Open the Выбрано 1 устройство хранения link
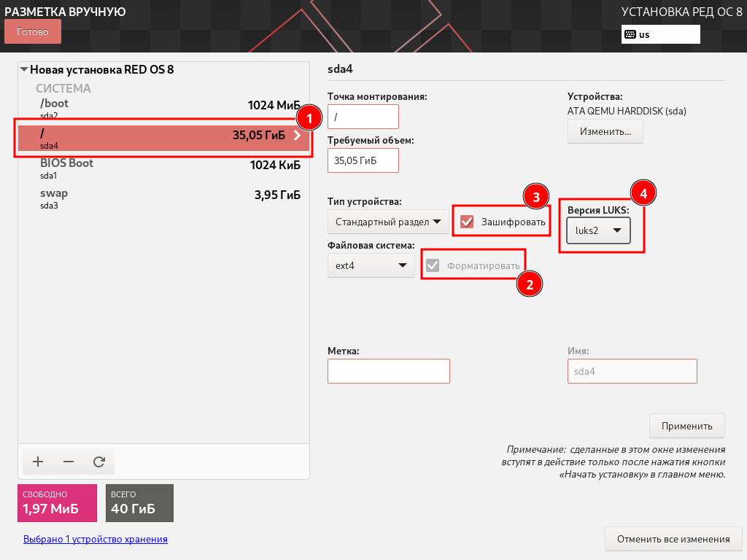This screenshot has height=560, width=747. click(x=96, y=539)
